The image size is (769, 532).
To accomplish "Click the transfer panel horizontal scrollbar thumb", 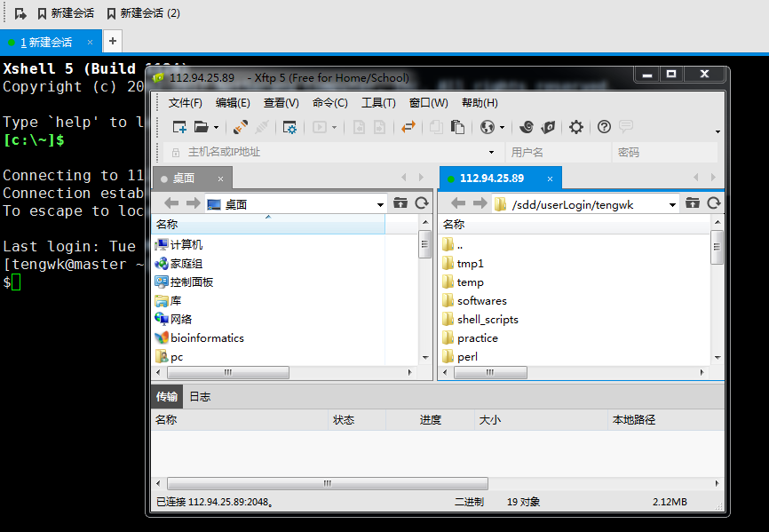I will 328,483.
